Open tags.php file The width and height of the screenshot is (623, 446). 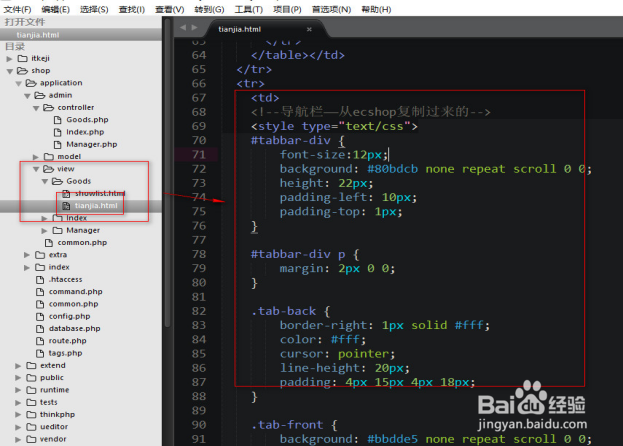tap(66, 353)
